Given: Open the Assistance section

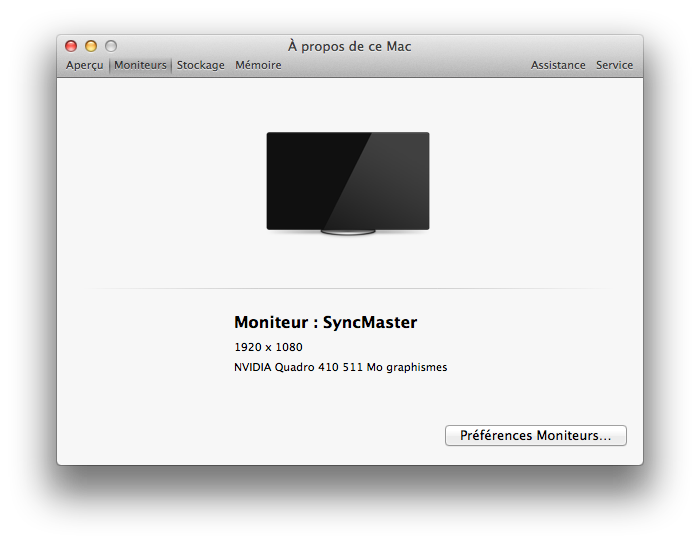Looking at the screenshot, I should tap(558, 65).
